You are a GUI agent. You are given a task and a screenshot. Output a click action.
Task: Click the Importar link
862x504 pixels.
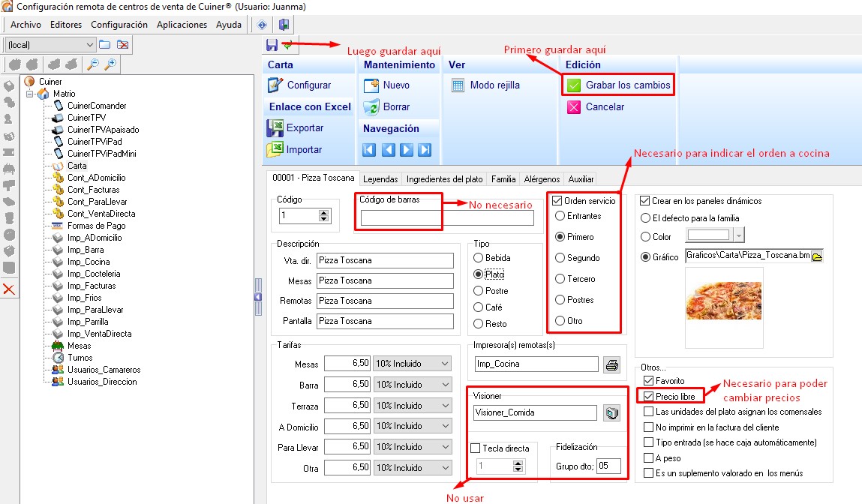pyautogui.click(x=304, y=149)
